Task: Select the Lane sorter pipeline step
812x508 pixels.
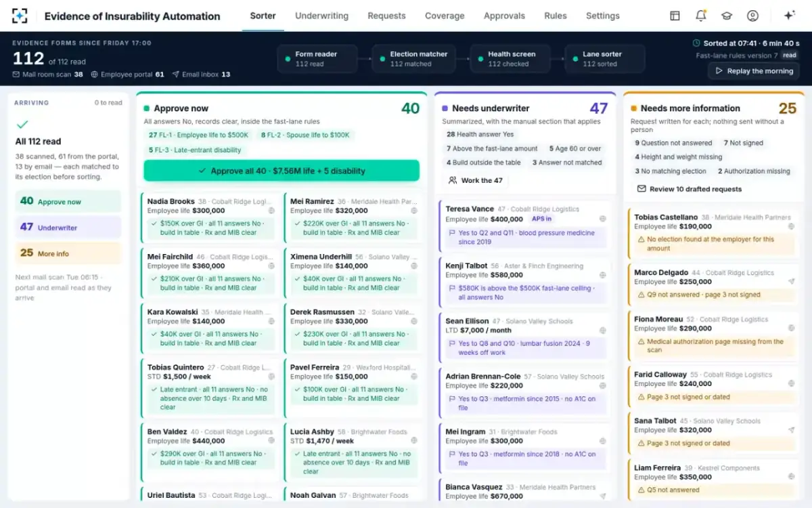Action: tap(605, 59)
